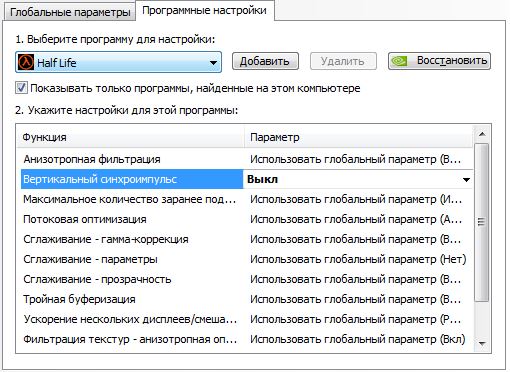The image size is (510, 372).
Task: Select the Вертикальный синхроимпульс row
Action: [247, 179]
